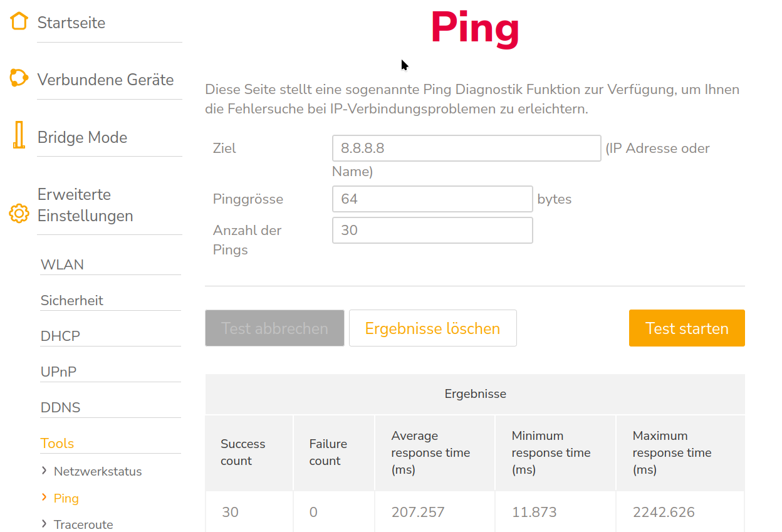Go to the Startseite page
This screenshot has height=532, width=782.
(71, 22)
